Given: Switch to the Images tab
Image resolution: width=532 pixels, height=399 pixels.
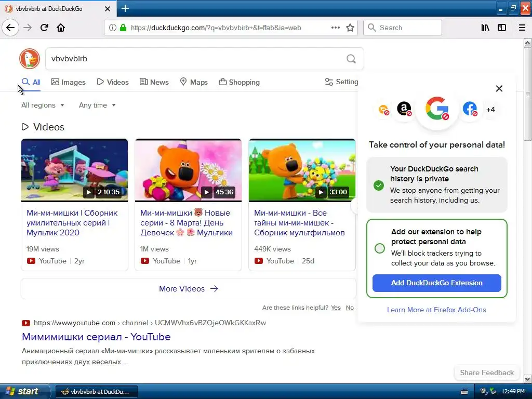Looking at the screenshot, I should (68, 82).
